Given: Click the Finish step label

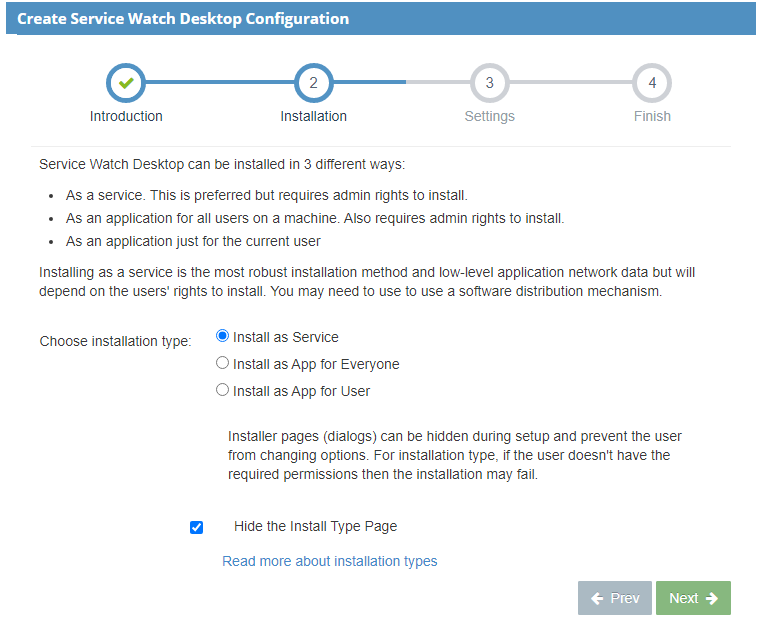Looking at the screenshot, I should [x=652, y=116].
